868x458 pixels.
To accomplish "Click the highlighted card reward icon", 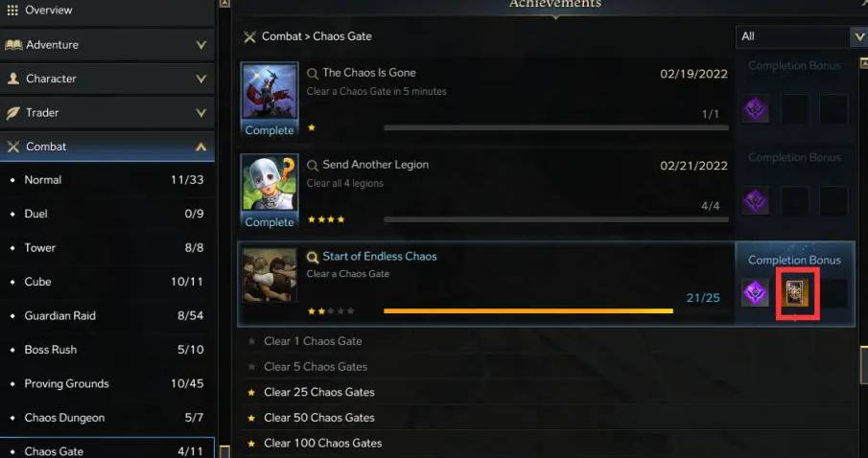I will (x=795, y=293).
